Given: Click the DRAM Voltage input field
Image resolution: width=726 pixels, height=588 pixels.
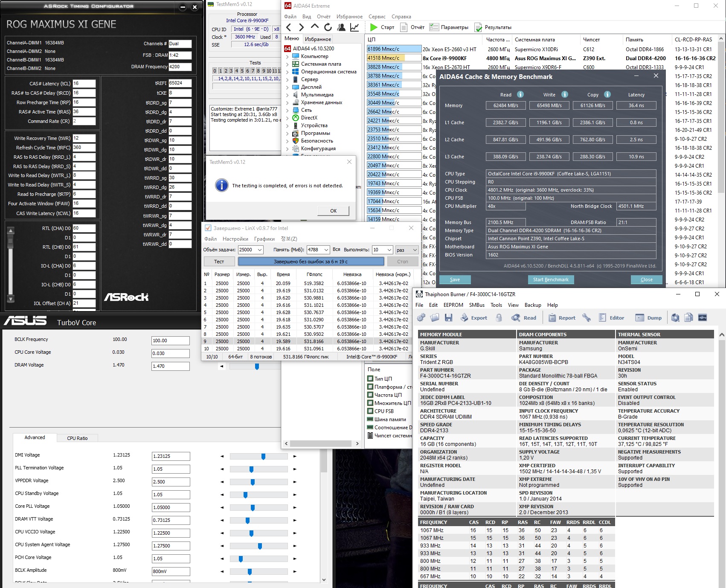Looking at the screenshot, I should pyautogui.click(x=170, y=366).
